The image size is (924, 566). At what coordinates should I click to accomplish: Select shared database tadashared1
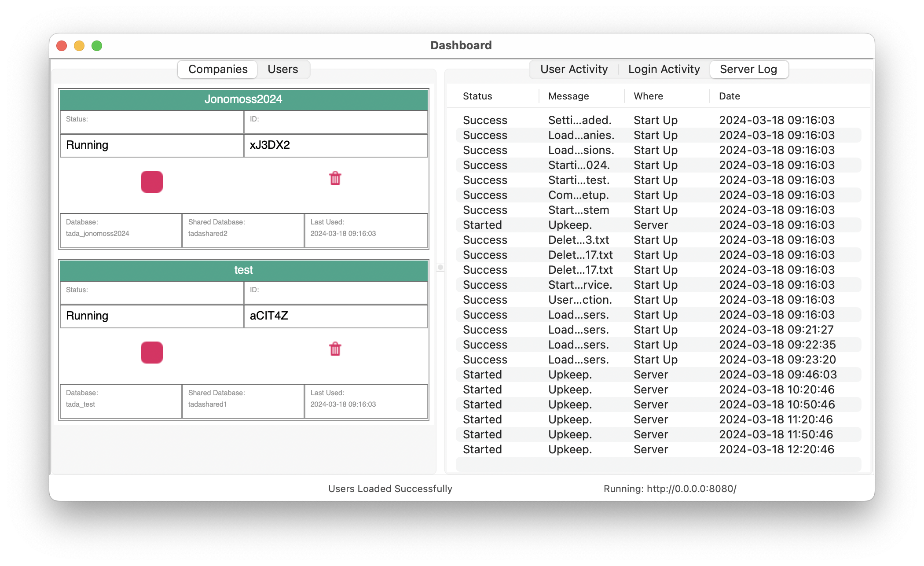coord(208,404)
